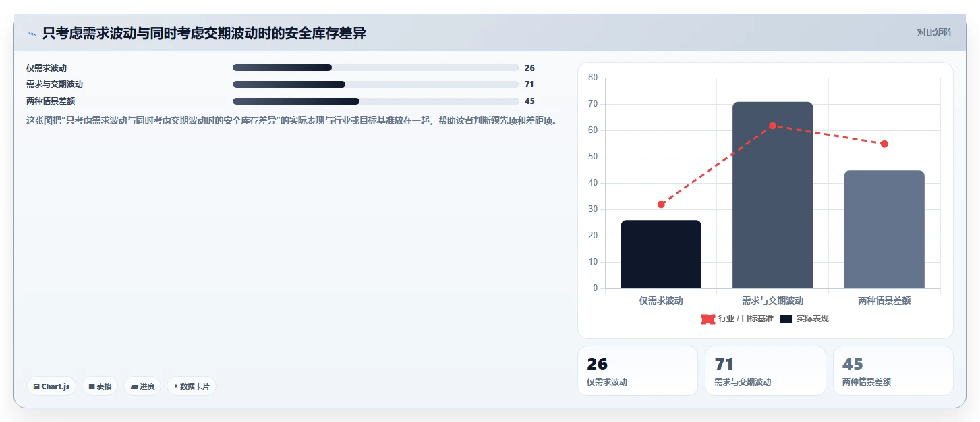Click the data card showing 26

(637, 371)
